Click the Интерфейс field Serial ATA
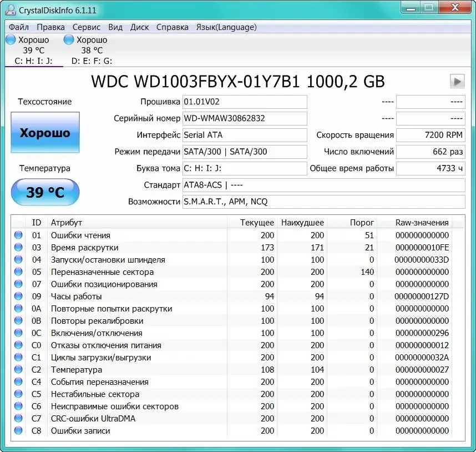This screenshot has width=476, height=452. point(245,135)
